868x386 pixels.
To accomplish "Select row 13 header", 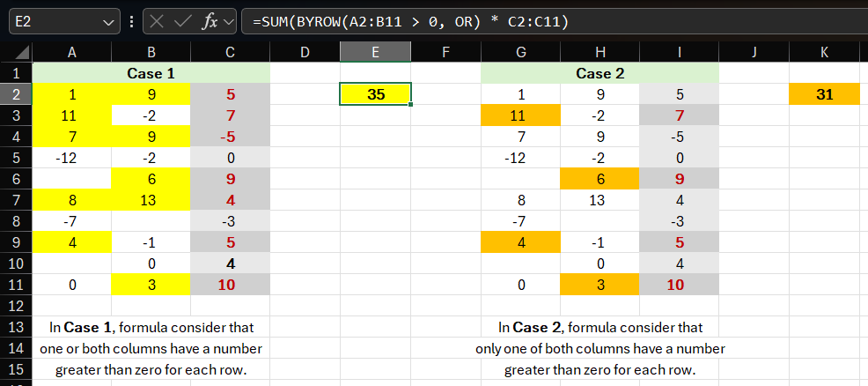I will (x=15, y=327).
